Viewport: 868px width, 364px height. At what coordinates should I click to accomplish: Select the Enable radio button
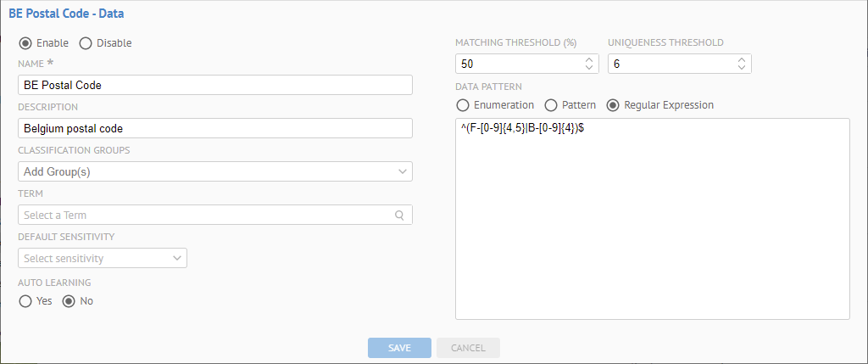(25, 42)
